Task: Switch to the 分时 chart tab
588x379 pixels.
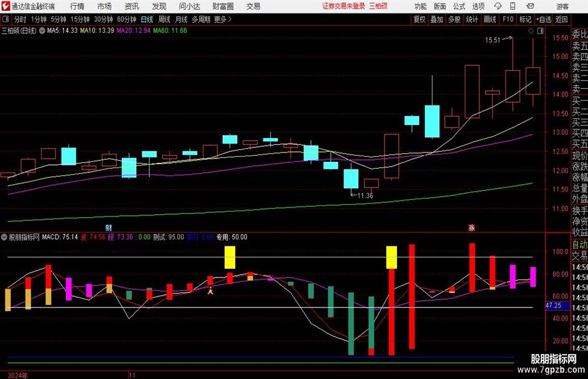Action: tap(20, 19)
